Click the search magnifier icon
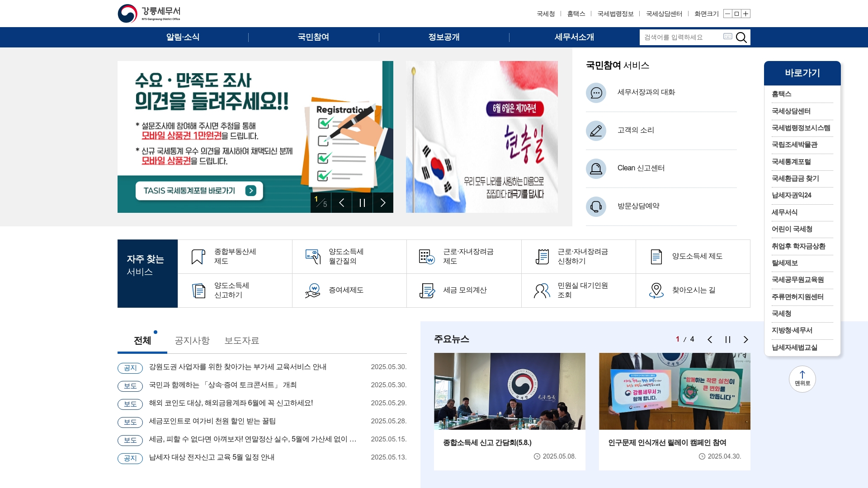The image size is (868, 488). [741, 37]
